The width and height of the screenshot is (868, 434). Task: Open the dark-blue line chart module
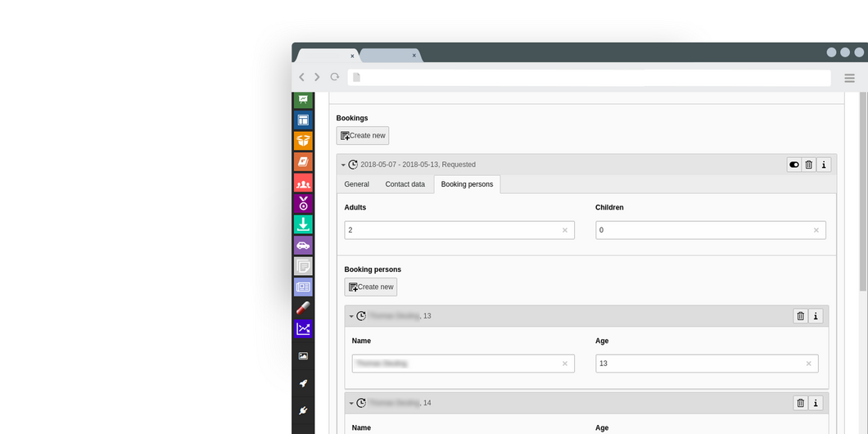coord(303,329)
